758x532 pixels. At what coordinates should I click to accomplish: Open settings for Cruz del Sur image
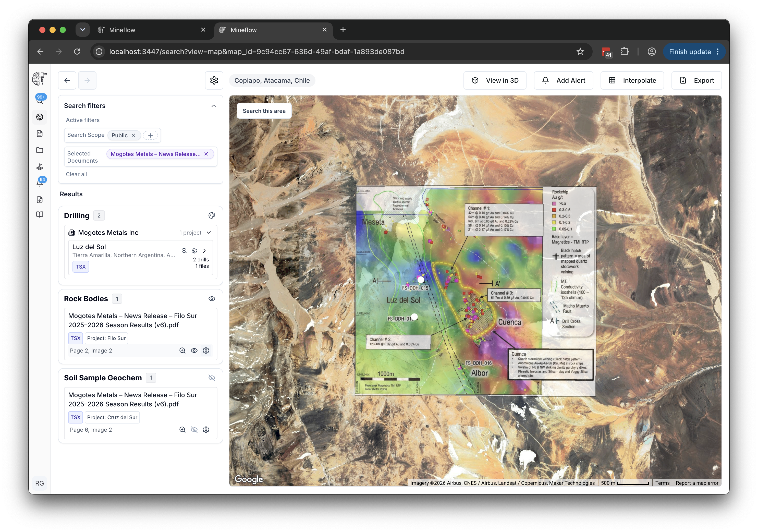tap(206, 430)
